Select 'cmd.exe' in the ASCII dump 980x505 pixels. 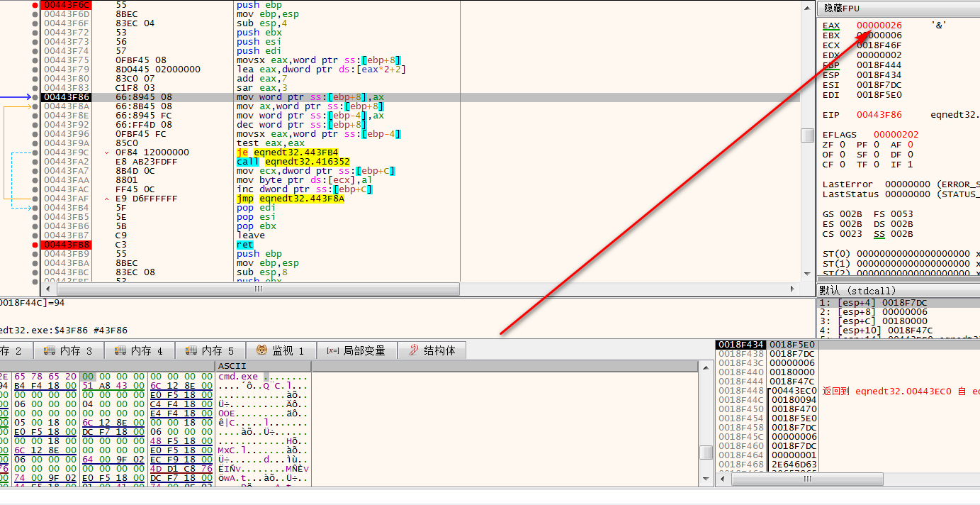tap(238, 377)
